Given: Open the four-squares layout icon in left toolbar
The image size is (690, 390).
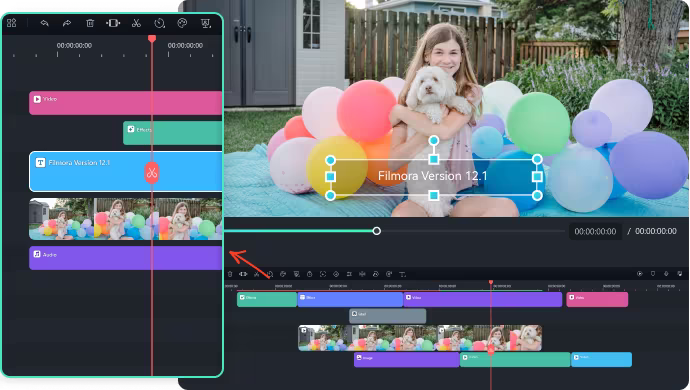Looking at the screenshot, I should (11, 23).
